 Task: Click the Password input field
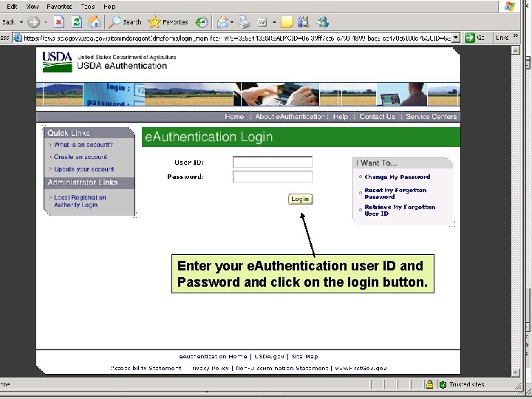[x=273, y=177]
